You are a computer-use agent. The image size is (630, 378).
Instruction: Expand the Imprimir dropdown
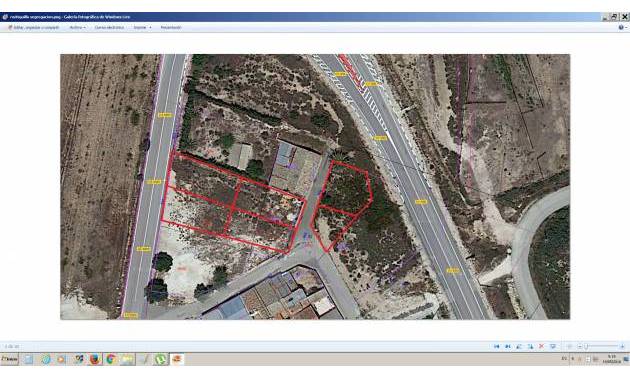(143, 28)
